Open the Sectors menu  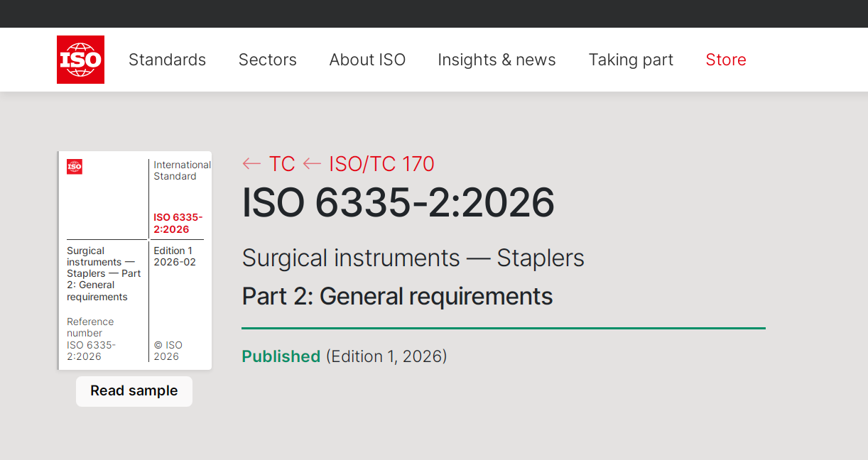(267, 60)
